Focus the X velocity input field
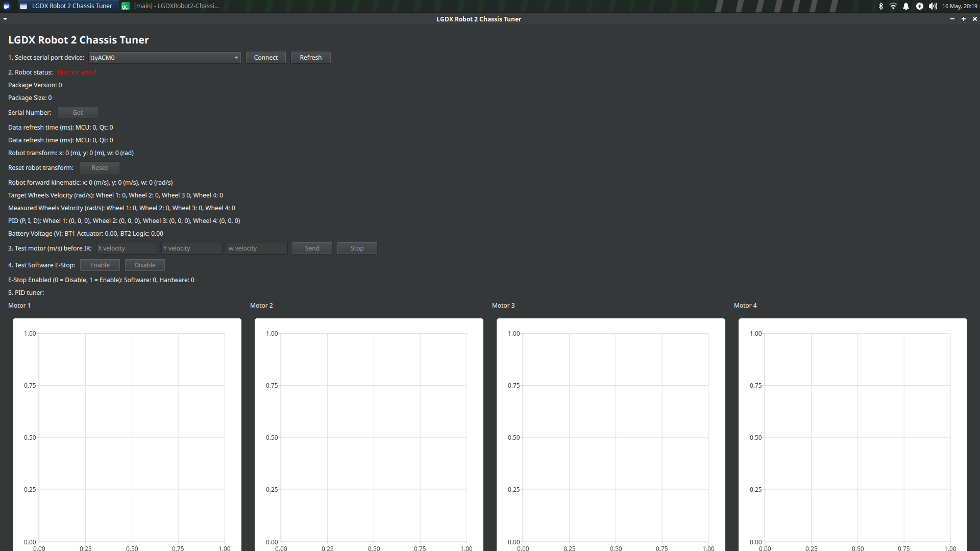The height and width of the screenshot is (551, 980). 127,248
